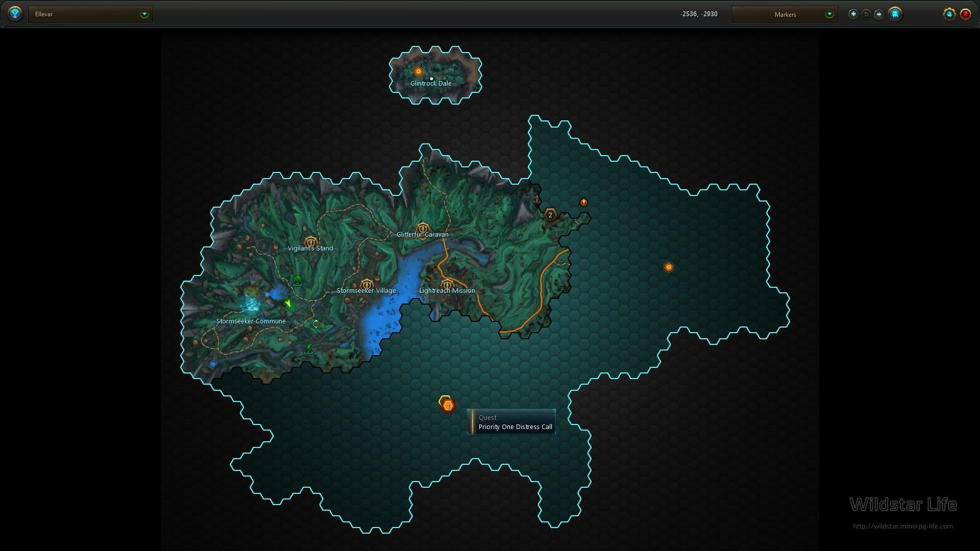Screen dimensions: 980x551
Task: Click the Glintrock Dale orange hexagon marker
Action: pos(419,72)
